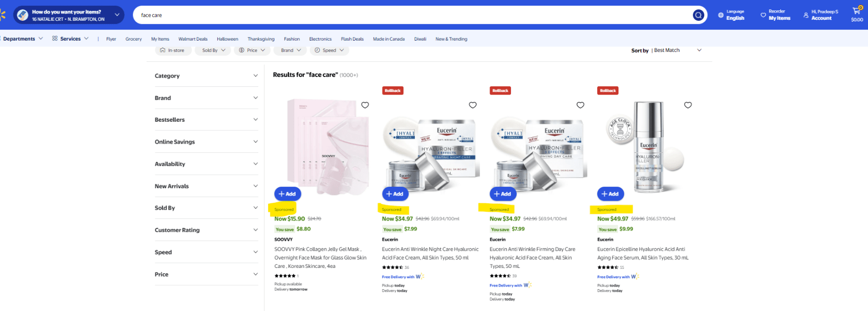Open the Services grid icon menu
Viewport: 868px width, 311px height.
[55, 38]
